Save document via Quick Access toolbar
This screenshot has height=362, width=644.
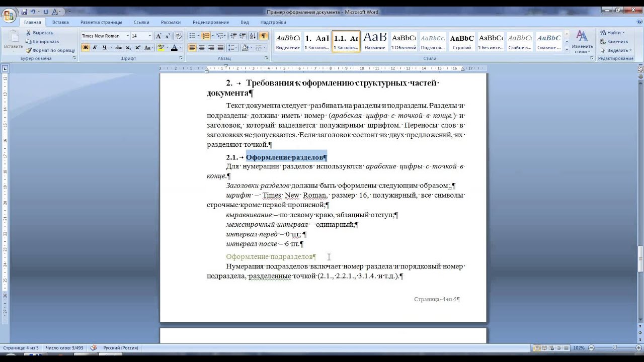[x=24, y=12]
